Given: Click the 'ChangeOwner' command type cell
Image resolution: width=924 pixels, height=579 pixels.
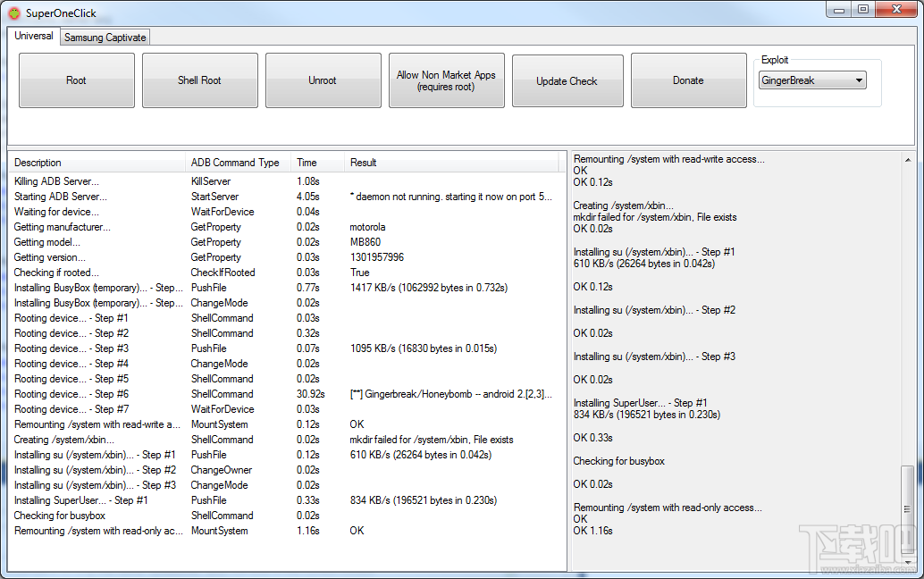Looking at the screenshot, I should pyautogui.click(x=222, y=470).
